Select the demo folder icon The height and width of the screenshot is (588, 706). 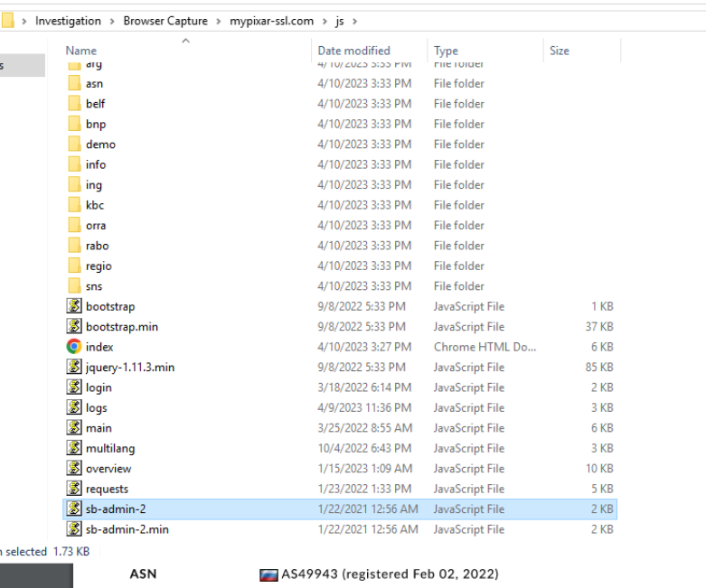[x=74, y=145]
